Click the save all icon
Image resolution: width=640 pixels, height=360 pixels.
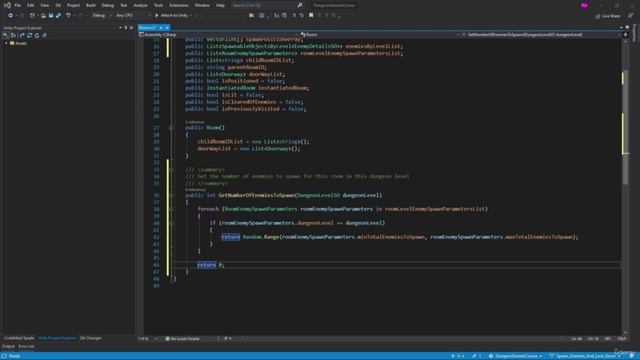click(x=58, y=16)
